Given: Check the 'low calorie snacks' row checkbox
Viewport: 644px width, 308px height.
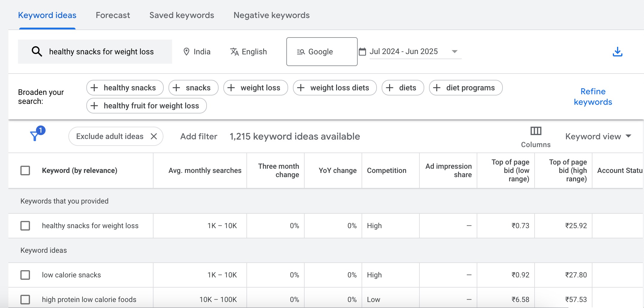Looking at the screenshot, I should (x=25, y=275).
